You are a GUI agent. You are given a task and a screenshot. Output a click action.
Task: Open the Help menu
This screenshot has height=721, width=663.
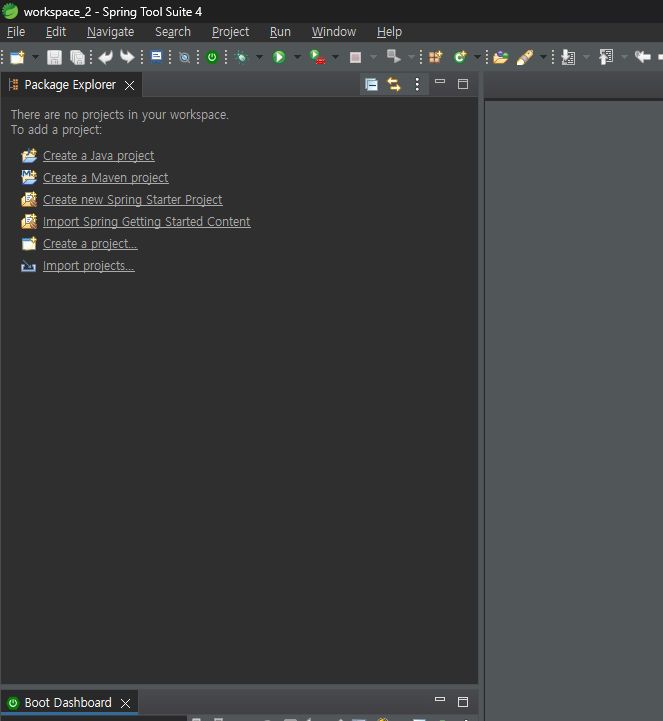click(x=389, y=32)
